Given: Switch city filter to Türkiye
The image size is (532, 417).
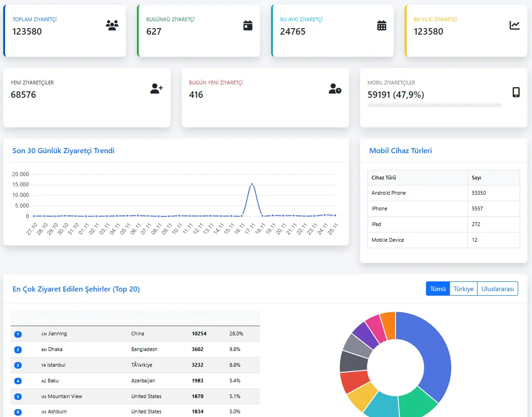Looking at the screenshot, I should pyautogui.click(x=463, y=289).
